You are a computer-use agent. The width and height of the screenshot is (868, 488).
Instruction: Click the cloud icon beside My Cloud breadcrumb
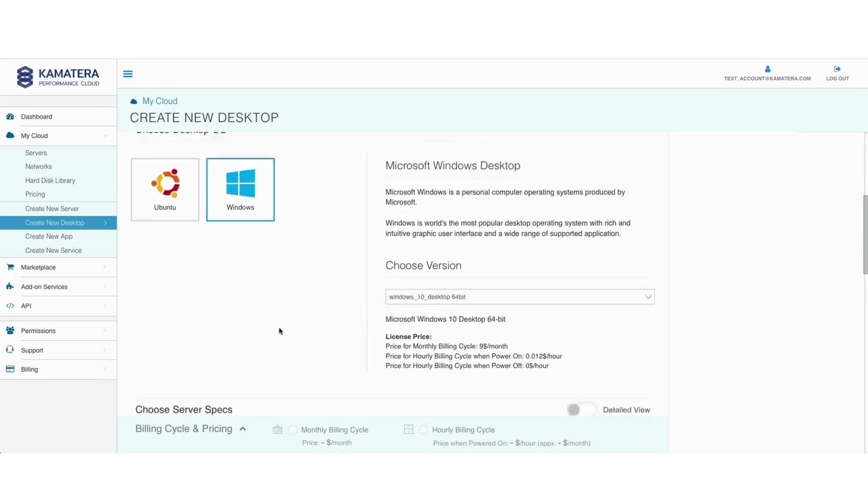click(134, 101)
